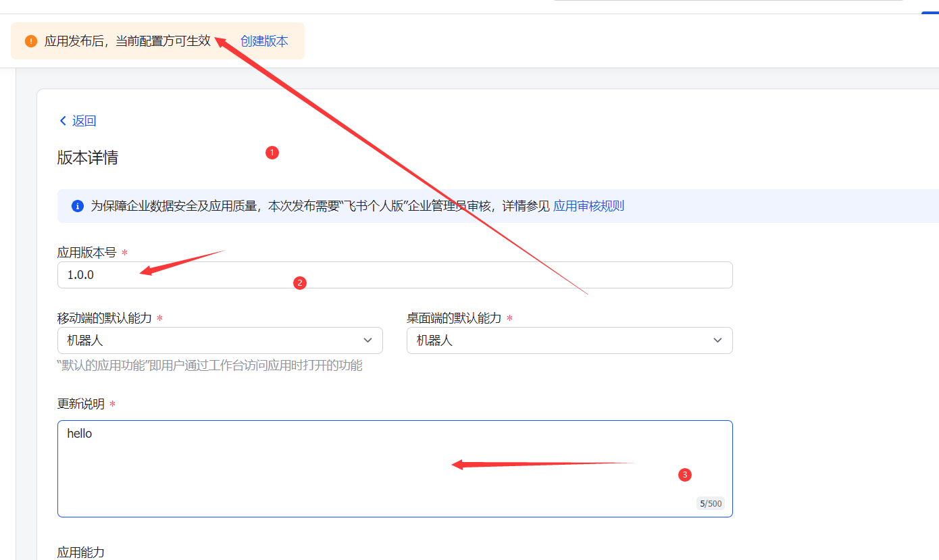Click the 创建版本 link in the banner
This screenshot has width=939, height=560.
point(264,41)
